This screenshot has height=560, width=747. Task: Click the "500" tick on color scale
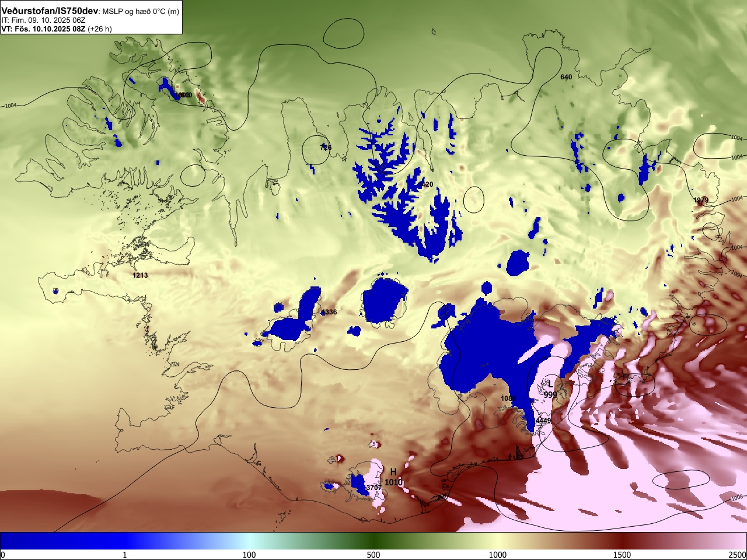tap(373, 555)
